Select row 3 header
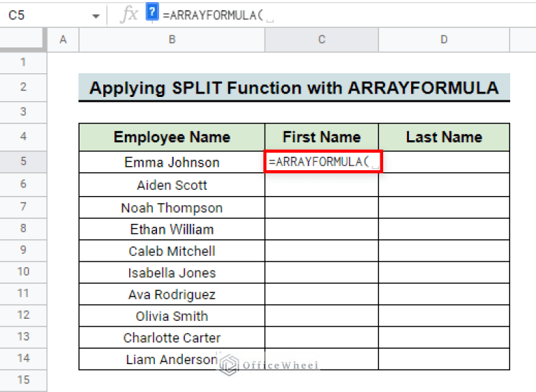This screenshot has height=392, width=536. pos(23,112)
